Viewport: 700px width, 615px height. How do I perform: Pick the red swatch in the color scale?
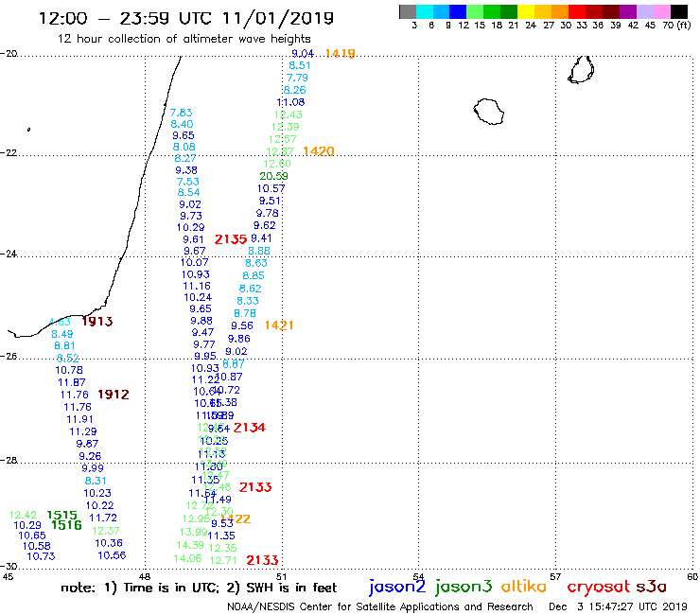click(x=577, y=11)
